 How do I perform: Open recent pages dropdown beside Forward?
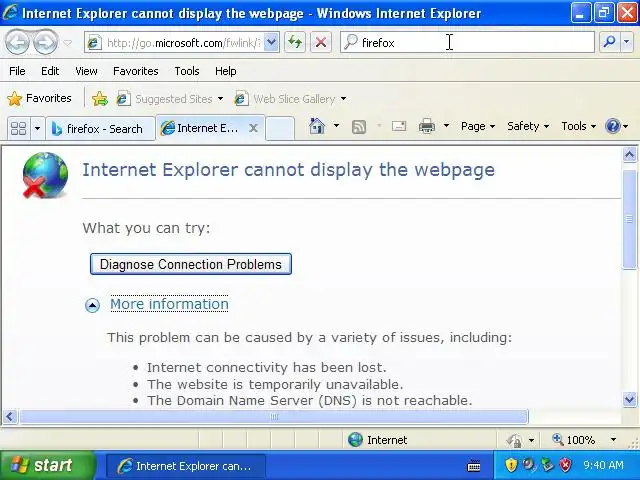[68, 42]
